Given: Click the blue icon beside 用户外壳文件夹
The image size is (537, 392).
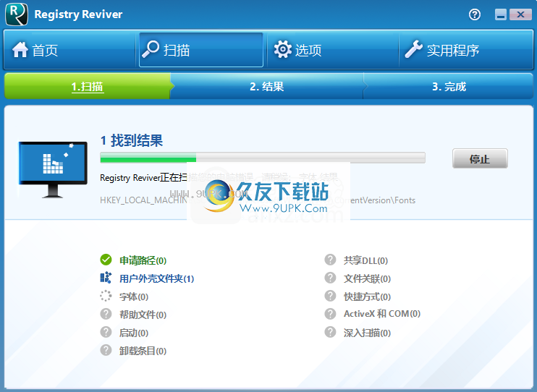Looking at the screenshot, I should tap(106, 278).
